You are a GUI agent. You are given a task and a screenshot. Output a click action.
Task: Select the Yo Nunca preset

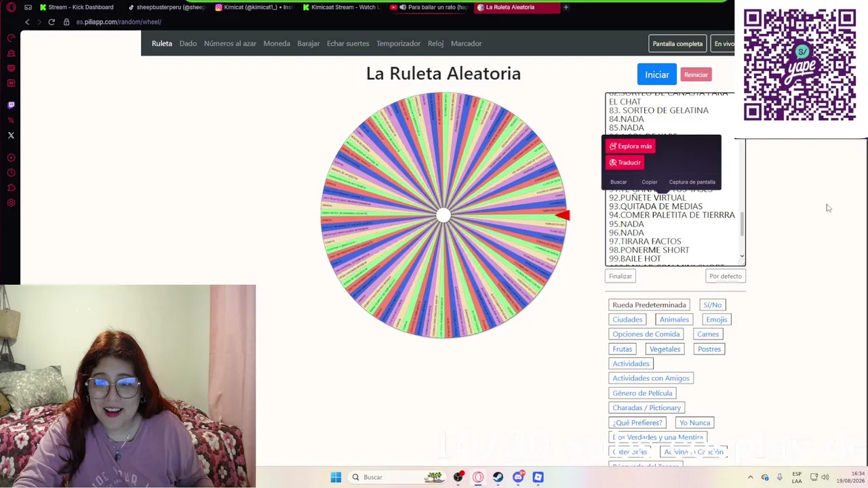pyautogui.click(x=694, y=423)
